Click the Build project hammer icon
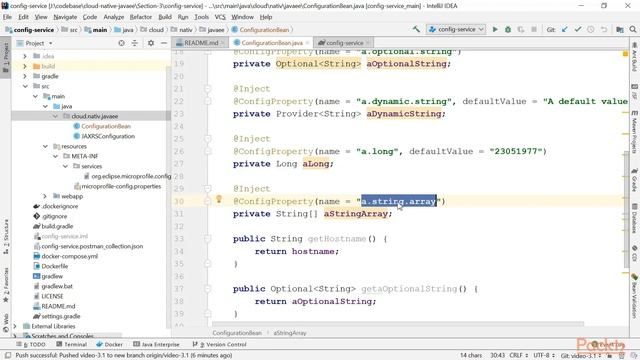The height and width of the screenshot is (360, 640). (416, 29)
